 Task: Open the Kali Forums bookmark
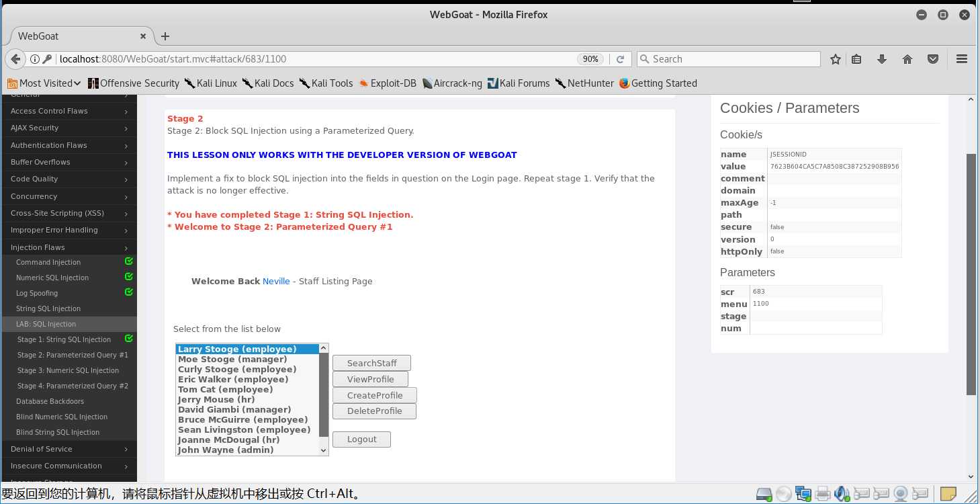click(518, 83)
